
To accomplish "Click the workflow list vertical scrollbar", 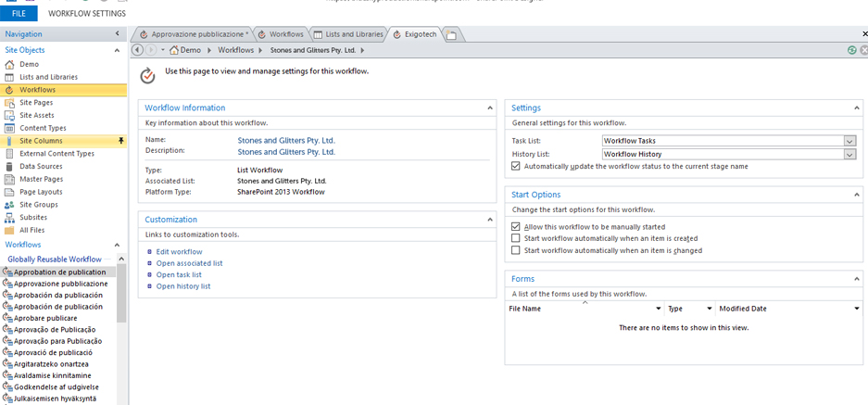I will (121, 294).
